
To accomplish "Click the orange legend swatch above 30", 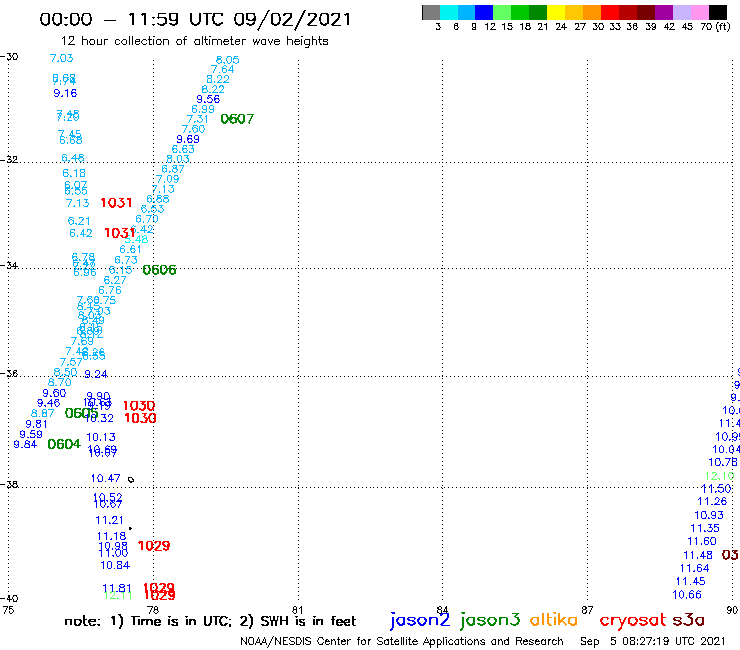I will click(592, 12).
